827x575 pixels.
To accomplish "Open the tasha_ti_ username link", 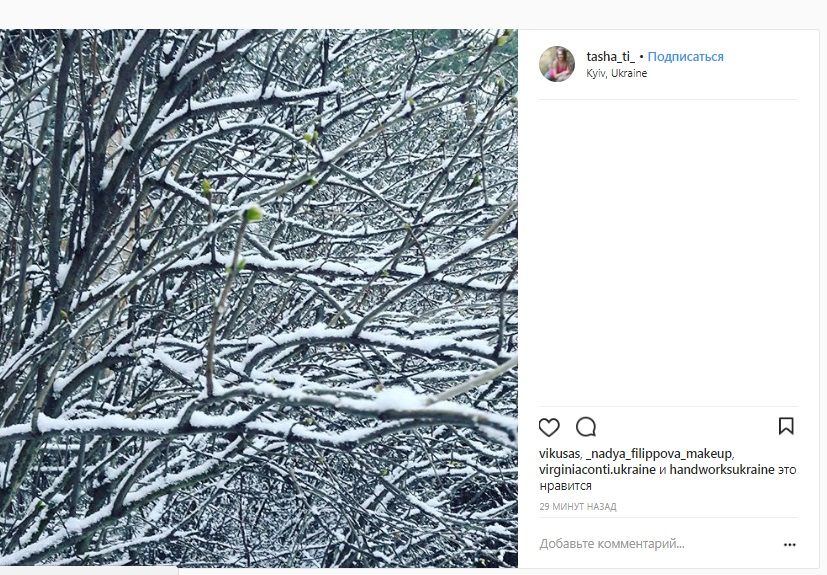I will pos(610,57).
